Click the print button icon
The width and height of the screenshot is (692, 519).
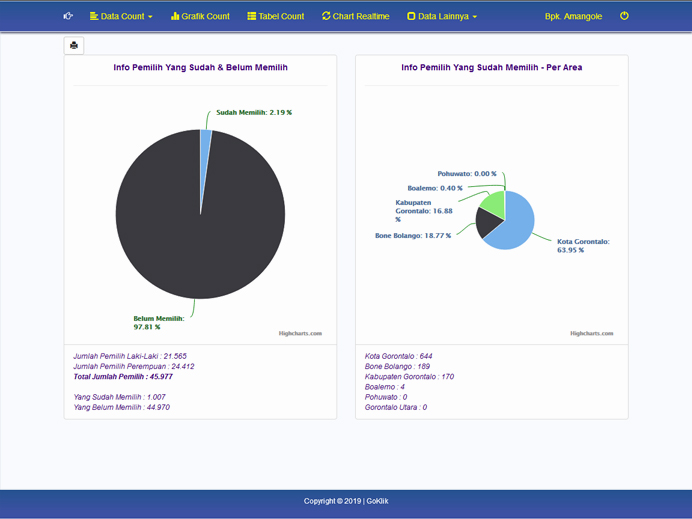point(74,45)
